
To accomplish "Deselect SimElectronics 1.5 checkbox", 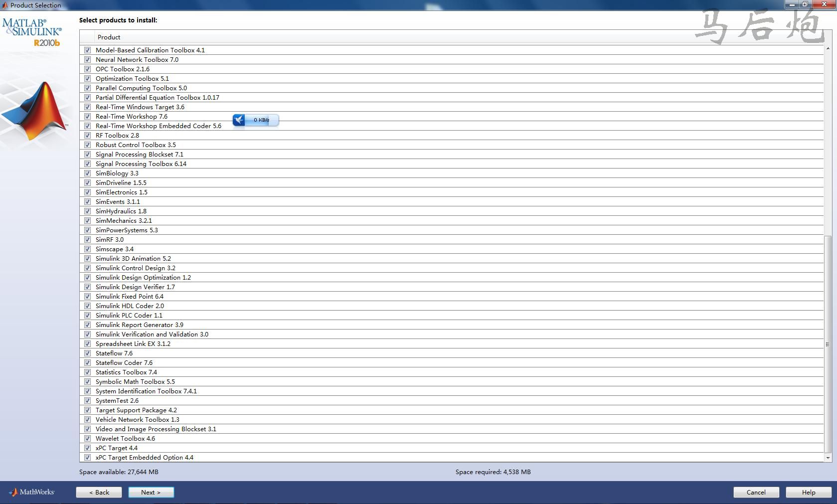I will 87,192.
